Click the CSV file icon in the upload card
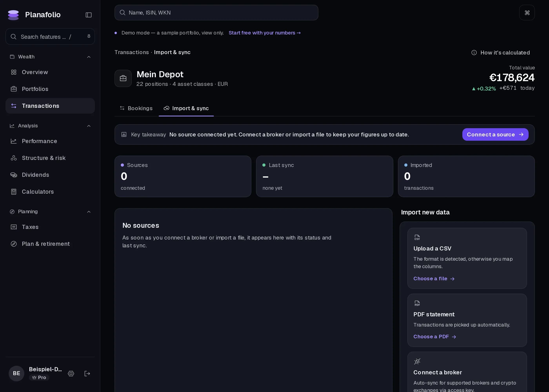Screen dimensions: 549x392 click(x=417, y=238)
